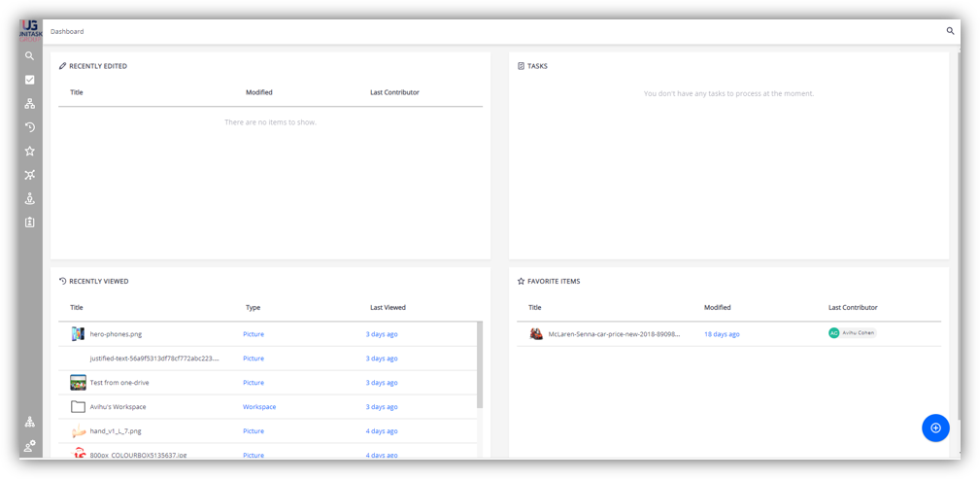Click the Last Viewed column header

point(388,307)
